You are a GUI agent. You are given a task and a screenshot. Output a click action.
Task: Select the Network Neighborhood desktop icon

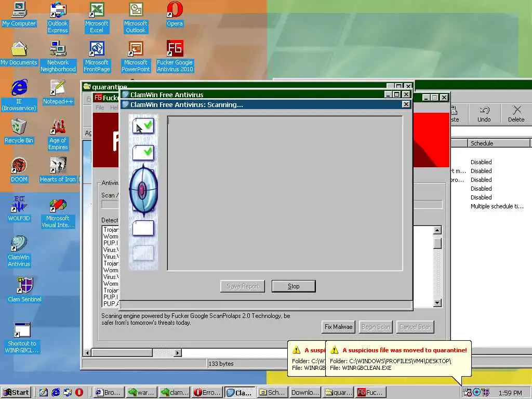click(x=58, y=57)
